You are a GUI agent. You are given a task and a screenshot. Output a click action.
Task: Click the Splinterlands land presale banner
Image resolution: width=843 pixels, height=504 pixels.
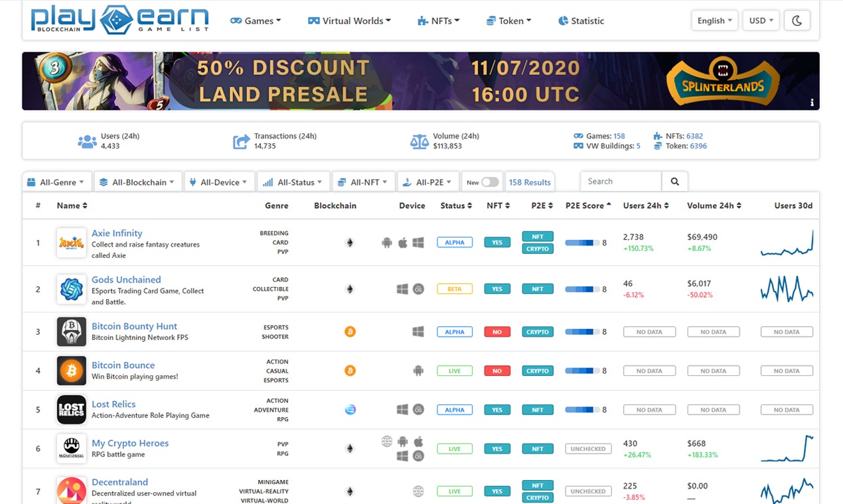point(421,81)
